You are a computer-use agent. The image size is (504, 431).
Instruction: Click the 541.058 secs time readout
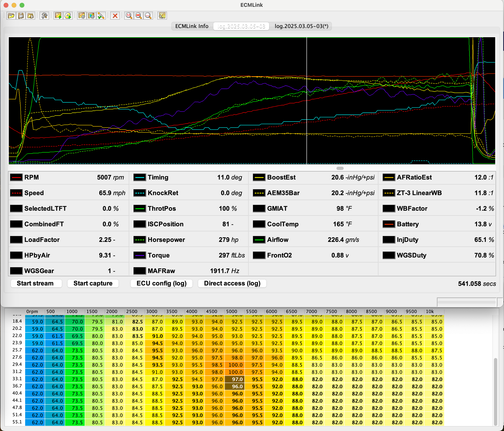(x=477, y=284)
